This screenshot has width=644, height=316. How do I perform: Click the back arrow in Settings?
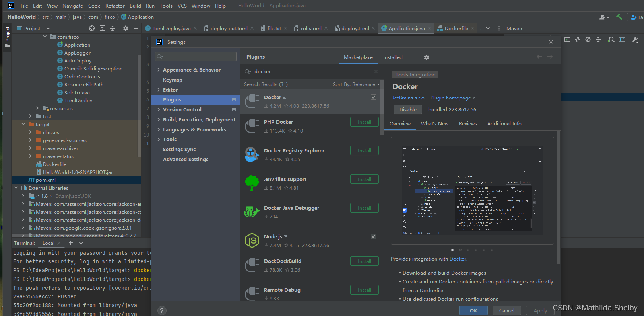[539, 57]
